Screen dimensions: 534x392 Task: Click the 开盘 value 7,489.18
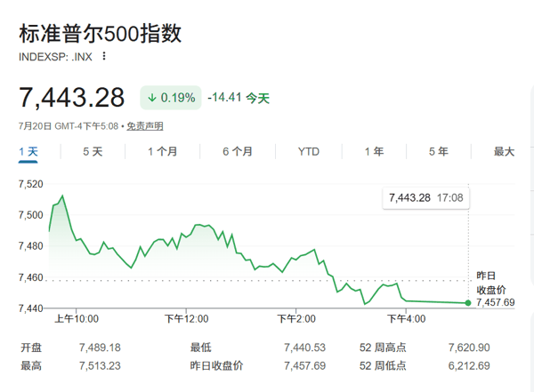(100, 348)
